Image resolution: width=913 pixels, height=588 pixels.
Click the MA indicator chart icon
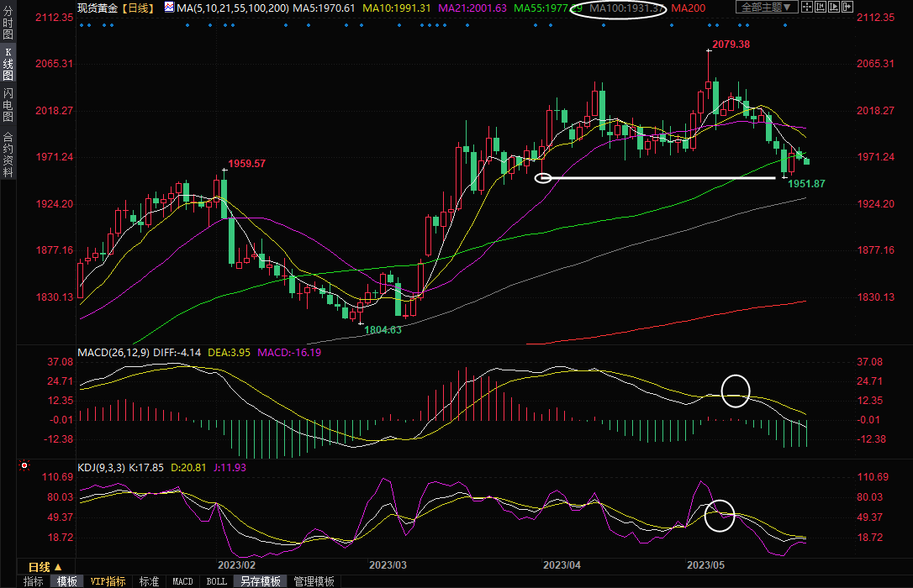[169, 8]
